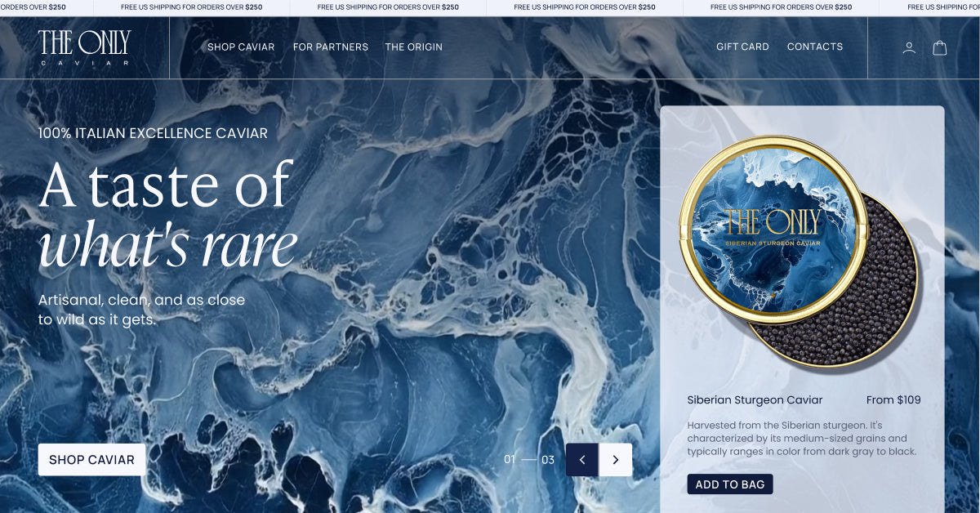This screenshot has height=513, width=980.
Task: Open the shopping bag icon
Action: (x=940, y=48)
